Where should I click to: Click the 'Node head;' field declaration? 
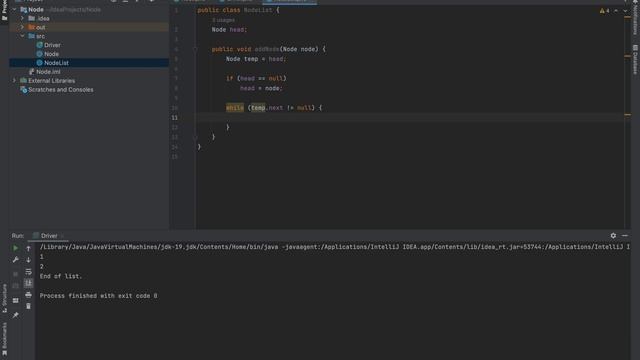coord(229,29)
